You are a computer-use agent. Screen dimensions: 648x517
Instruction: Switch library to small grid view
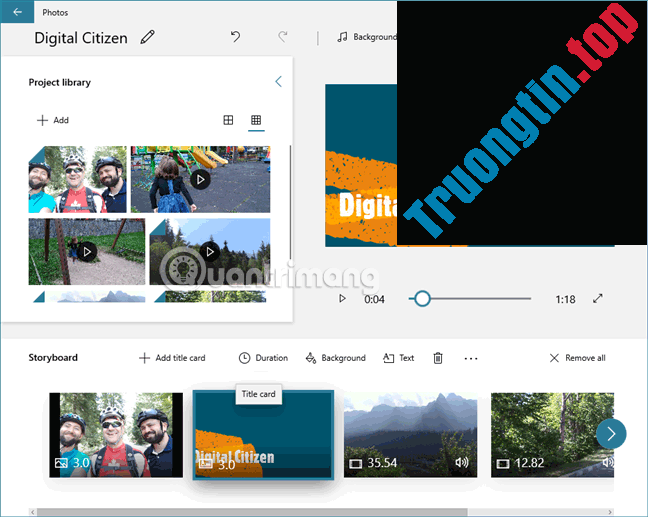[x=256, y=120]
